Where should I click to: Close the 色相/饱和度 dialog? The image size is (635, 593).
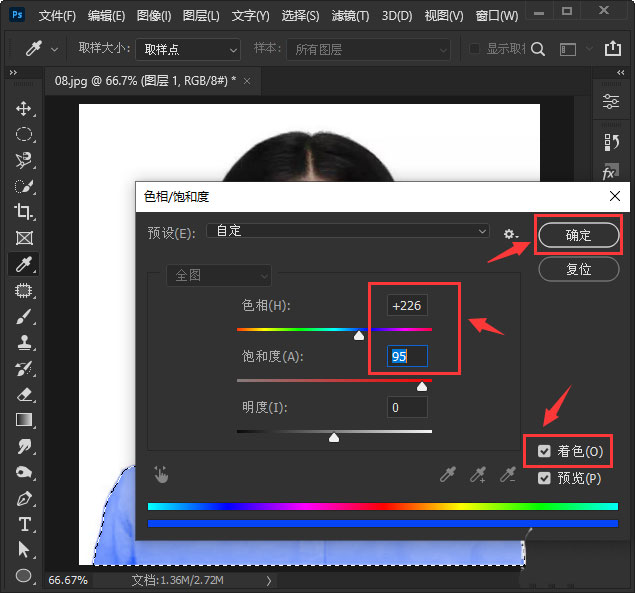pyautogui.click(x=614, y=196)
